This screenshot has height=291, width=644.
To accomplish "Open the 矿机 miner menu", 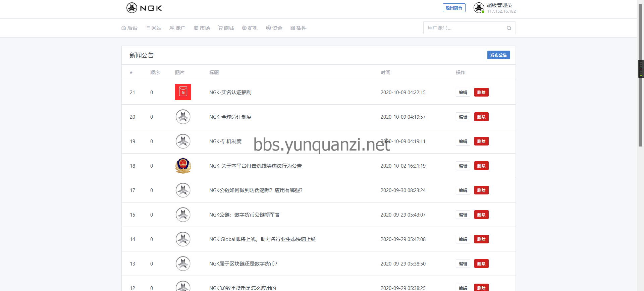I will pyautogui.click(x=250, y=28).
